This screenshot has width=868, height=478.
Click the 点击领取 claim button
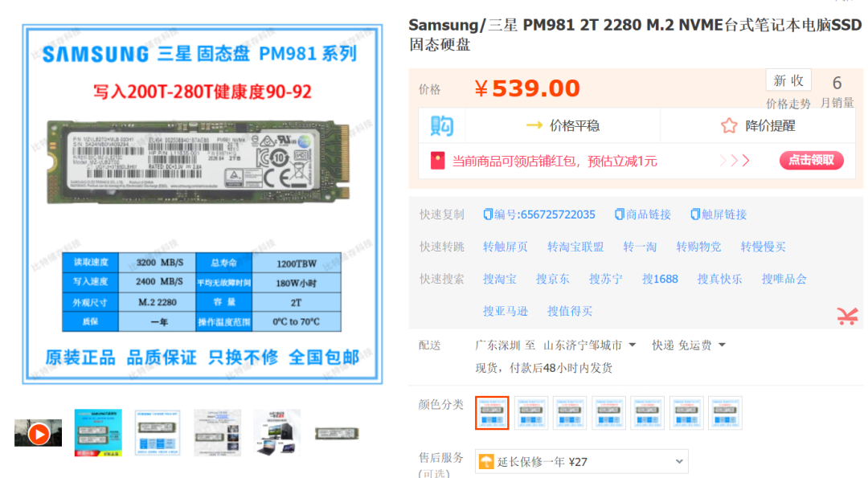click(x=812, y=161)
